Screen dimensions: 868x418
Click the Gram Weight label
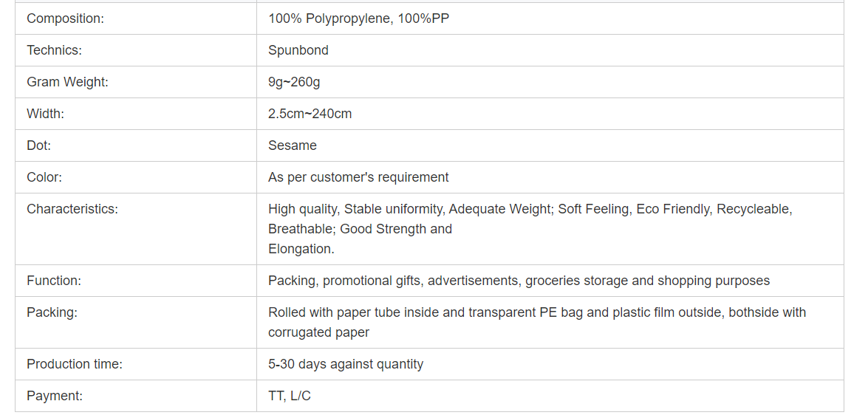(x=67, y=82)
